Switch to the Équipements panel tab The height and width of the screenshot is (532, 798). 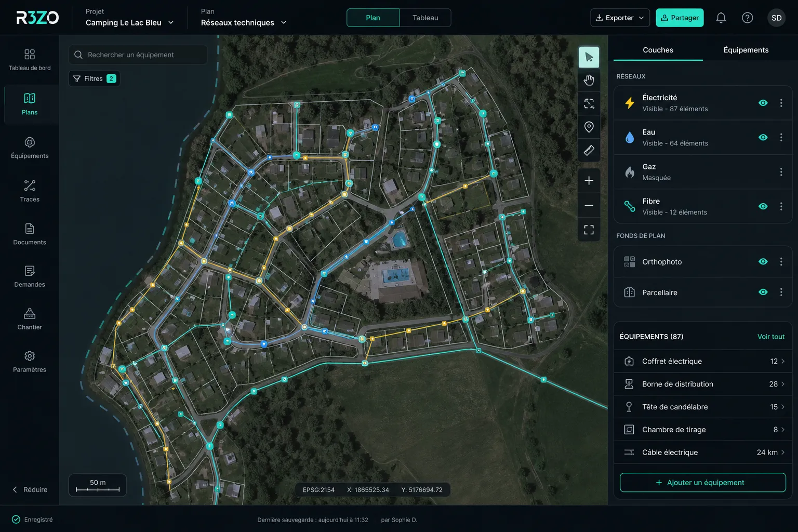pos(746,50)
